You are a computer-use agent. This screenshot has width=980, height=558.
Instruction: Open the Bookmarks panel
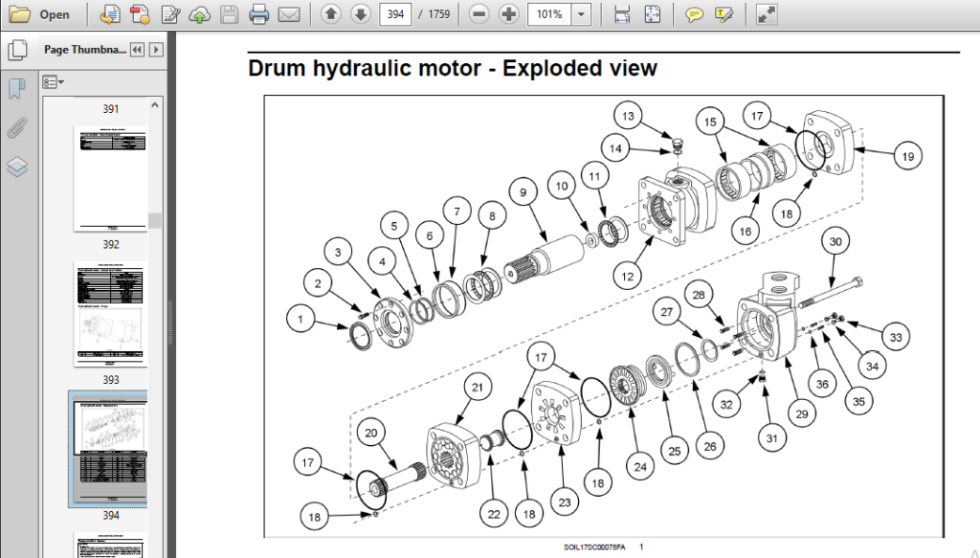click(x=17, y=89)
